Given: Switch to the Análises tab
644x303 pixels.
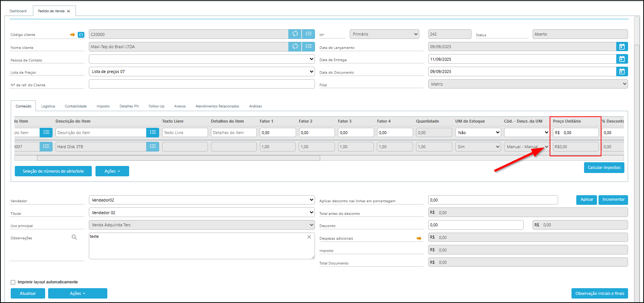Looking at the screenshot, I should point(255,106).
